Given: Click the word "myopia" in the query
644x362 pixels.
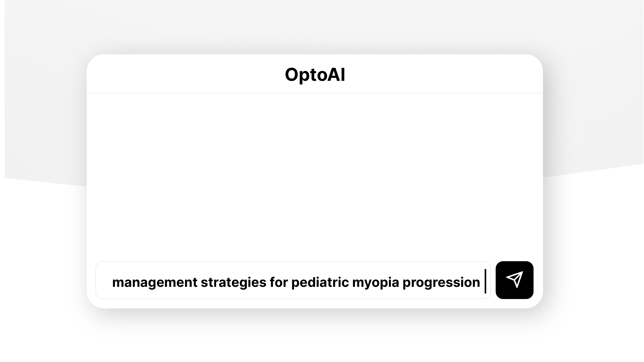Looking at the screenshot, I should [x=375, y=282].
